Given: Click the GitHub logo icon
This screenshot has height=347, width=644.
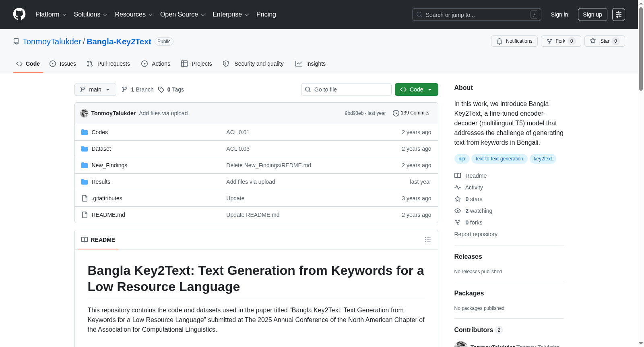Looking at the screenshot, I should (x=19, y=14).
